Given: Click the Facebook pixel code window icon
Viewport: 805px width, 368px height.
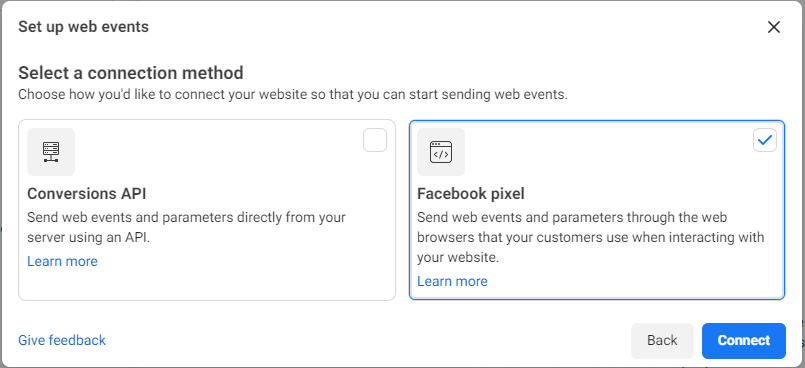Looking at the screenshot, I should [x=441, y=152].
